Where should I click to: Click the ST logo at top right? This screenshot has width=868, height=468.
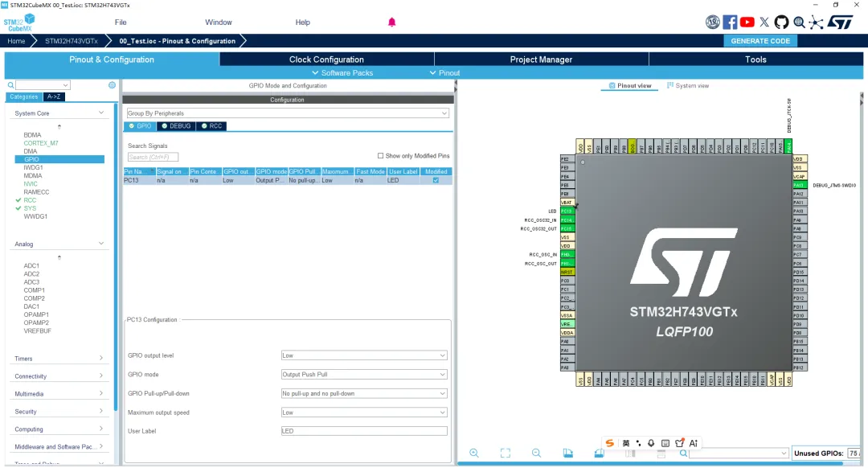[841, 23]
